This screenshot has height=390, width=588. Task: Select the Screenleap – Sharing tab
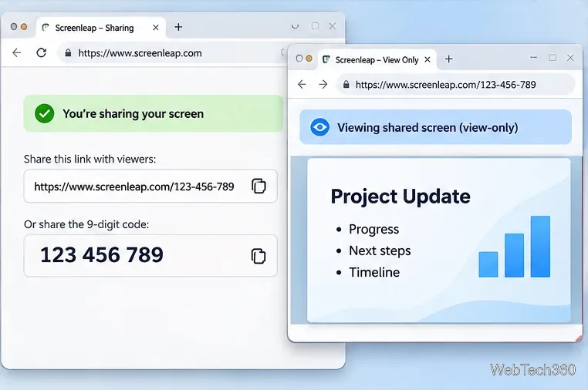coord(100,28)
